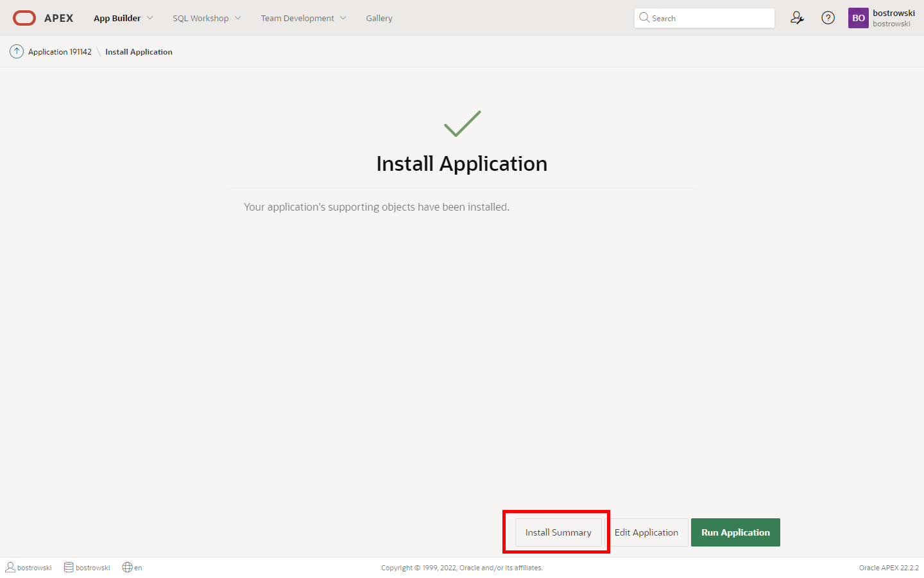924x578 pixels.
Task: Click the breadcrumb up-arrow icon
Action: 17,51
